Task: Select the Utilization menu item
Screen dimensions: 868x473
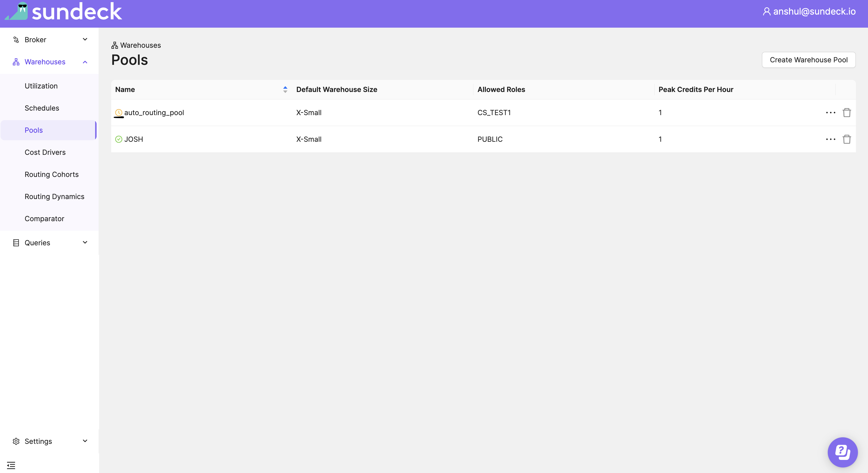Action: coord(41,86)
